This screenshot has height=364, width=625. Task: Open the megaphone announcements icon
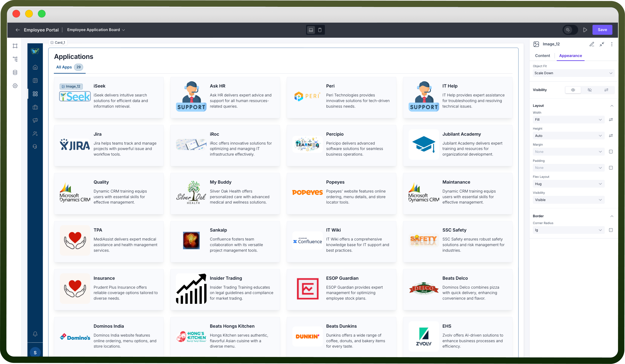tap(35, 120)
